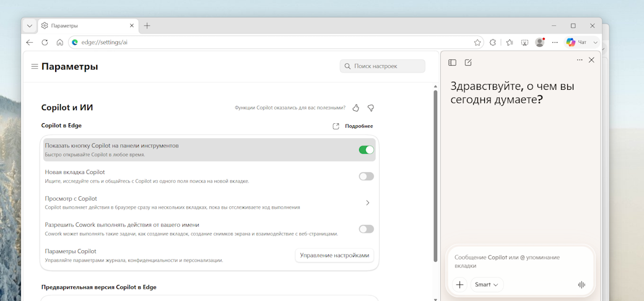
Task: Click the scrollbar down arrow in settings
Action: click(x=435, y=299)
